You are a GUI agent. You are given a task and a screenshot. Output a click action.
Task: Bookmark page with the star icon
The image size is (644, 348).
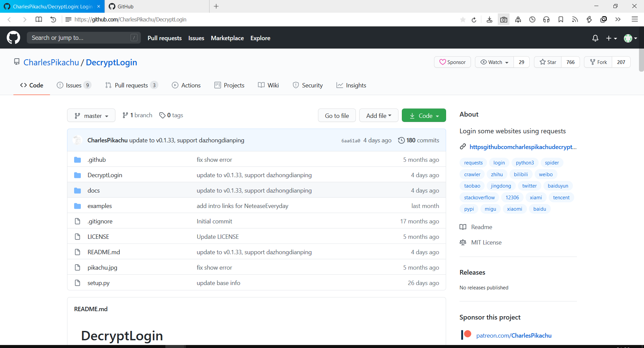coord(463,19)
